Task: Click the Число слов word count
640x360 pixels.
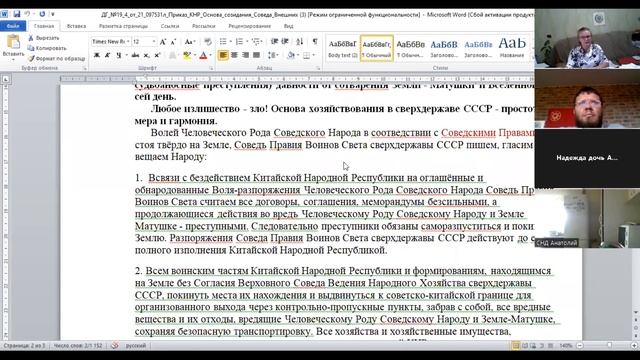Action: (x=78, y=346)
